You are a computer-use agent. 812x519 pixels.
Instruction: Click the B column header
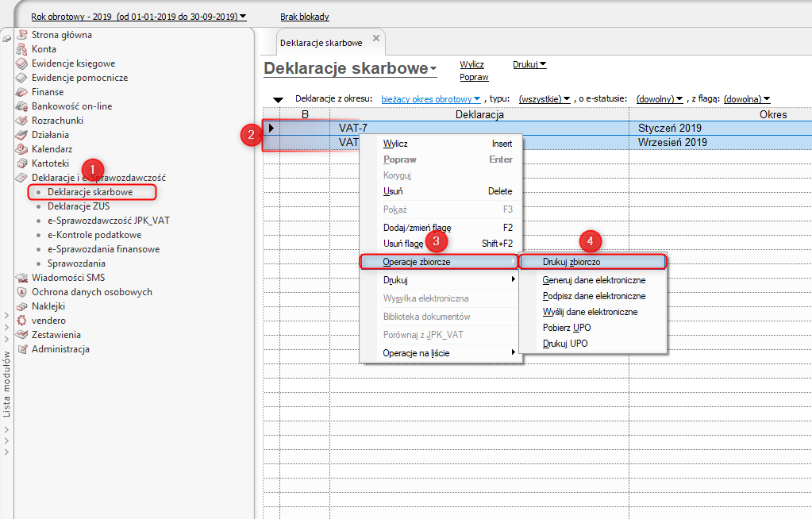(x=305, y=114)
